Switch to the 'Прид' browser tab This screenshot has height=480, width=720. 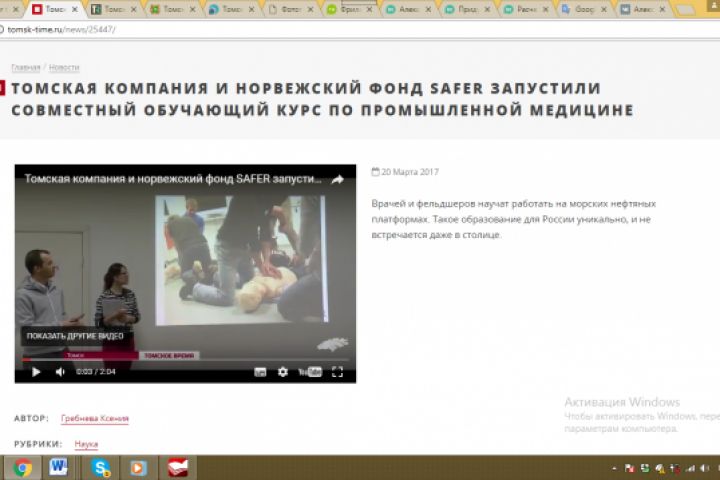click(467, 9)
